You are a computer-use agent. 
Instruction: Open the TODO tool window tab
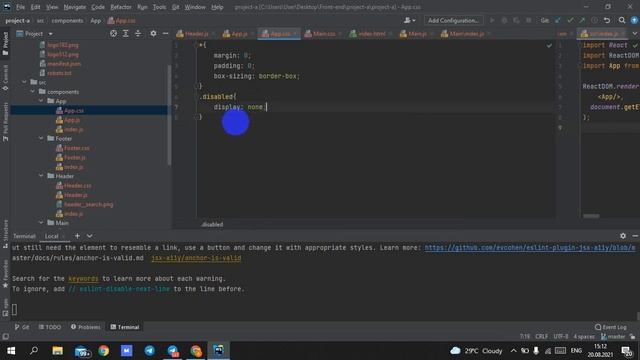tap(50, 327)
